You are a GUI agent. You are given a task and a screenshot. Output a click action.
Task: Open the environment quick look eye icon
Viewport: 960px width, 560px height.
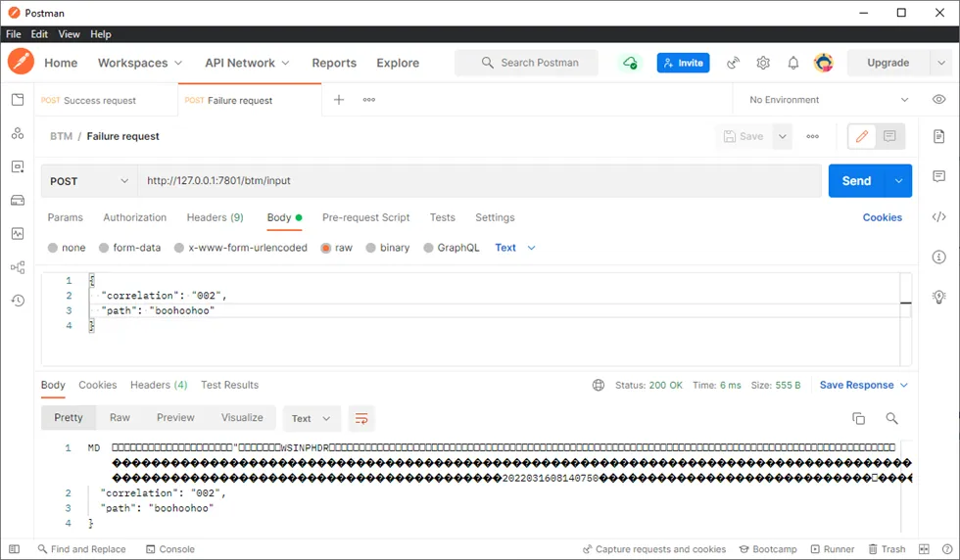[938, 99]
